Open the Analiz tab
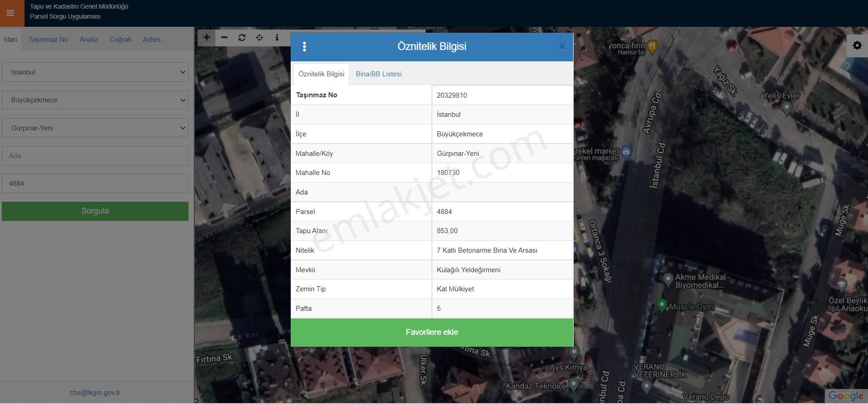 tap(89, 40)
